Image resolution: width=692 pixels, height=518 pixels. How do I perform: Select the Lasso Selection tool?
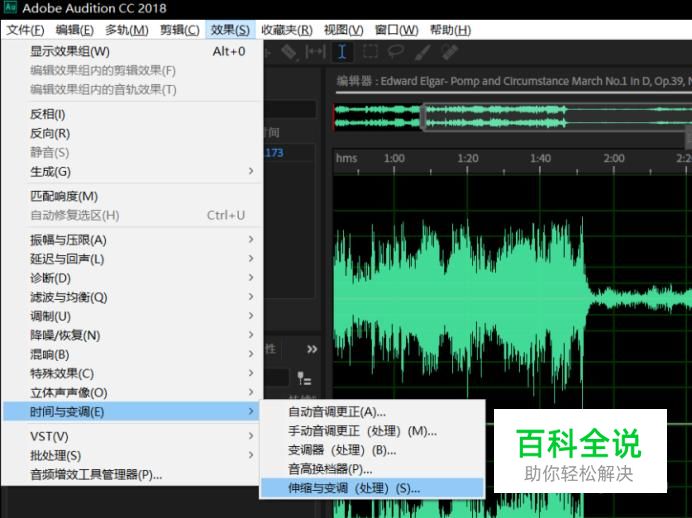(395, 52)
